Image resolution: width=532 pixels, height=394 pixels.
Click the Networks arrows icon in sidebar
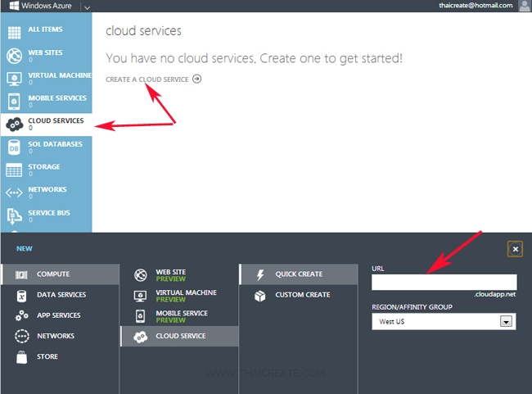point(14,193)
